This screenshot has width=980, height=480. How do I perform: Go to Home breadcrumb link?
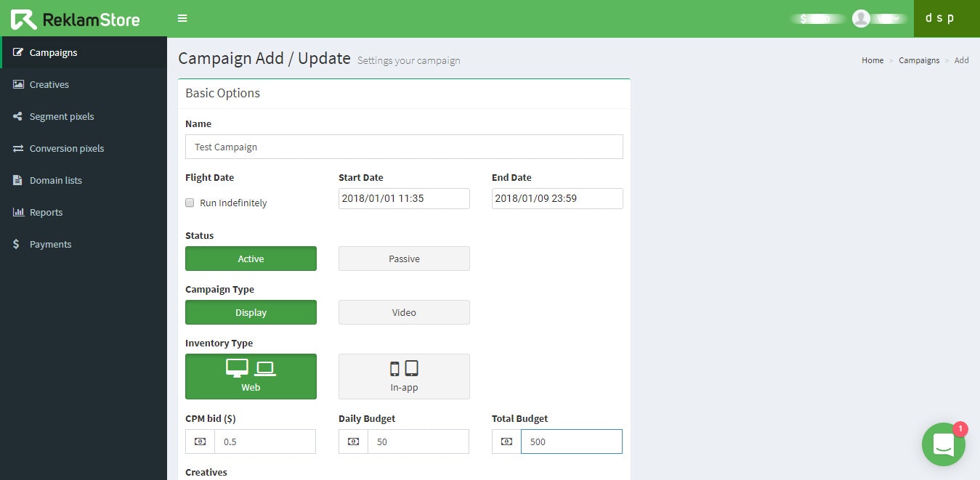(x=872, y=60)
